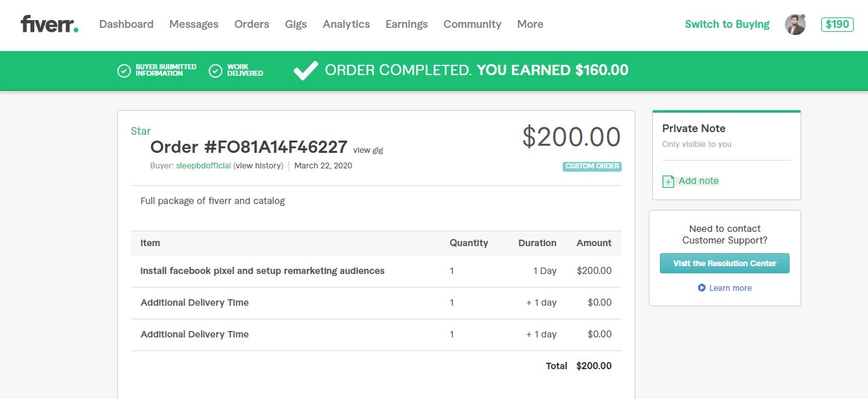Click the Work Delivered check icon
The image size is (868, 399).
(x=216, y=71)
